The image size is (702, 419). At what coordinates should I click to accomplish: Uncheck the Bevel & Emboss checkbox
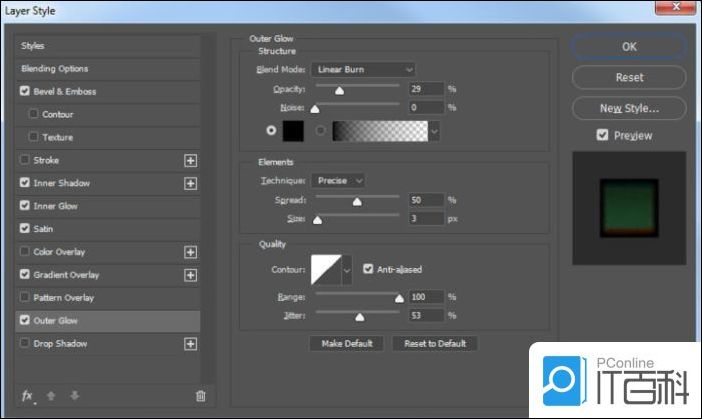(x=25, y=91)
